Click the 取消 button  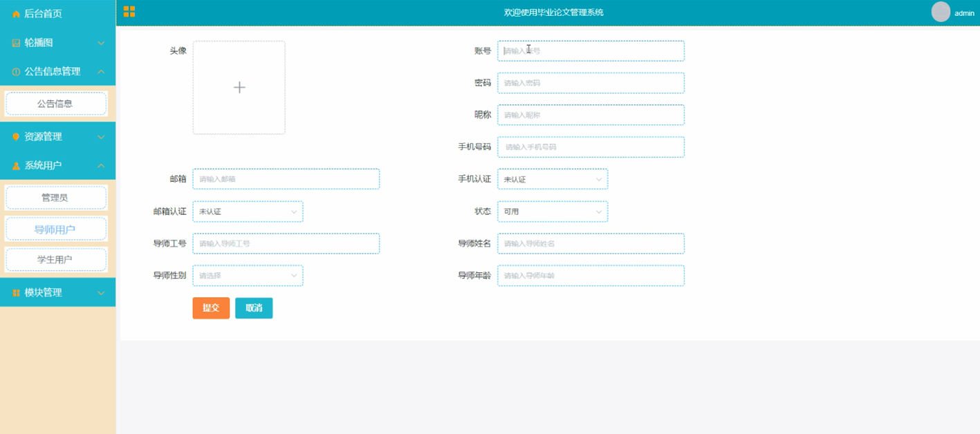254,308
